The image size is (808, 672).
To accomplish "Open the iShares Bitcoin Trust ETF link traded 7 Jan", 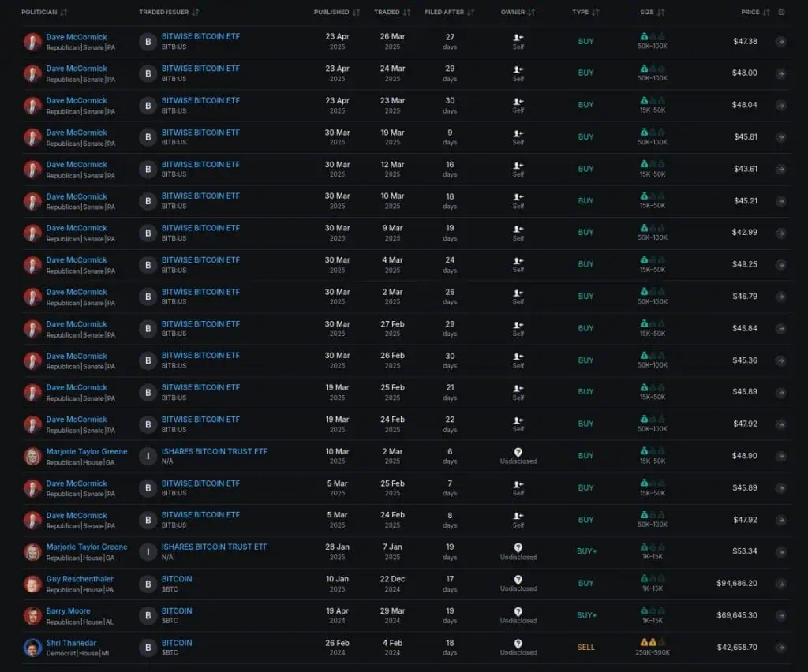I will tap(214, 547).
